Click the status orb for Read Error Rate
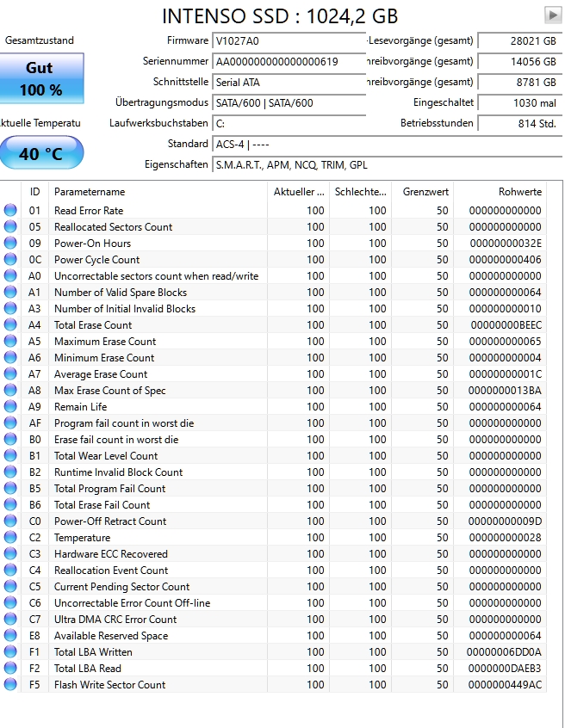565x728 pixels. tap(10, 210)
